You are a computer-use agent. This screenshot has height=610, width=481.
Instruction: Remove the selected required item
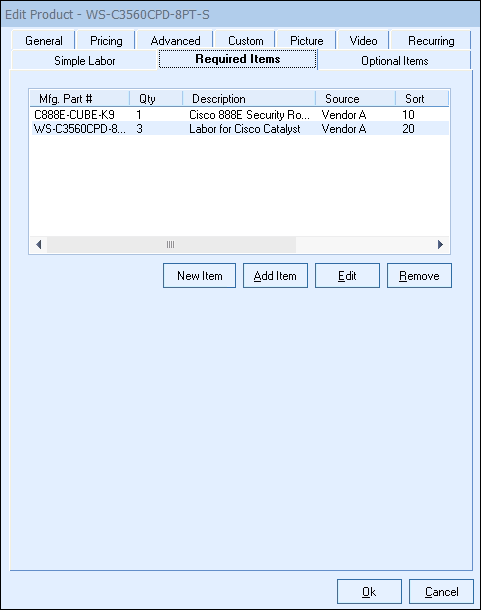click(x=419, y=275)
